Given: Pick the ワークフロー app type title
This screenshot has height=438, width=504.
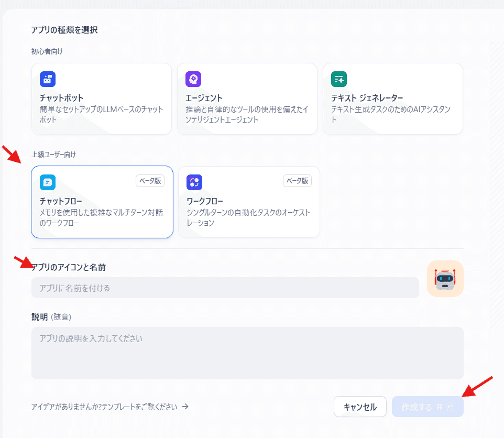Looking at the screenshot, I should point(205,201).
